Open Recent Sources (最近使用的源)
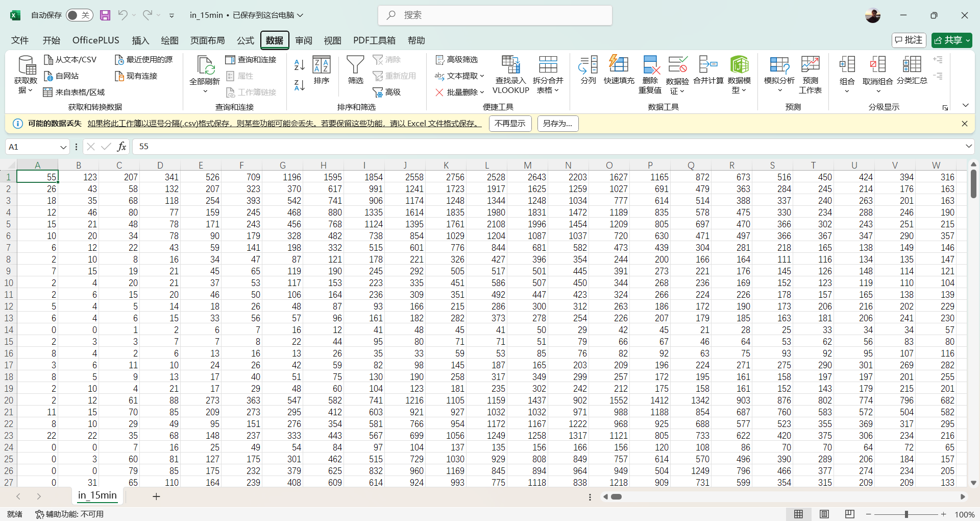 (x=144, y=60)
